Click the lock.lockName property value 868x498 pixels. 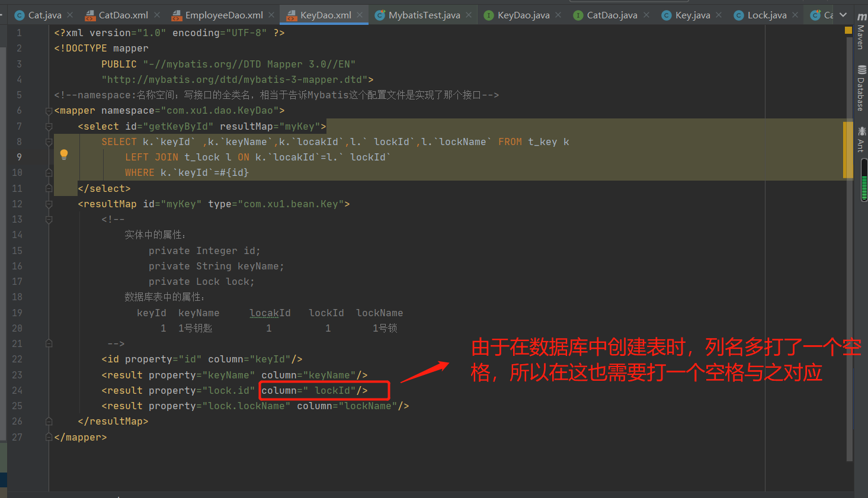click(x=246, y=406)
